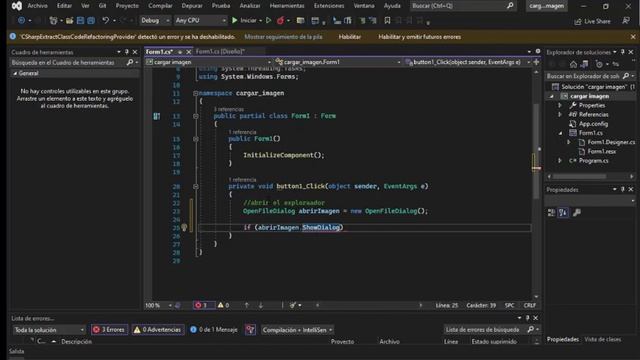Click the editor warning count indicator
This screenshot has width=640, height=360.
223,305
